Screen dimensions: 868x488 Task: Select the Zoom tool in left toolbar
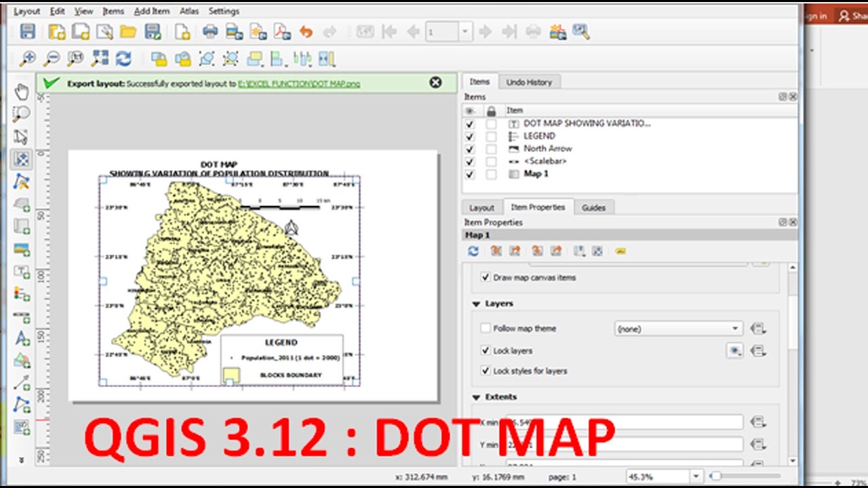(x=22, y=115)
